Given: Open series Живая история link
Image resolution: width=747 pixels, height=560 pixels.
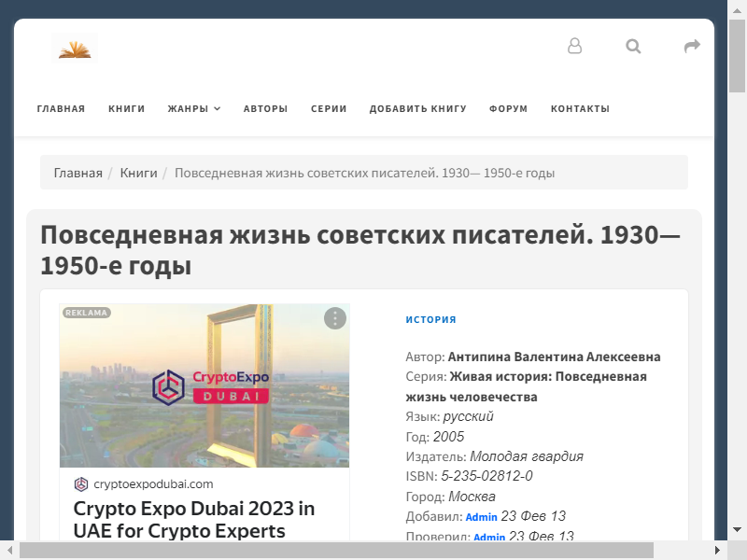Looking at the screenshot, I should click(526, 386).
